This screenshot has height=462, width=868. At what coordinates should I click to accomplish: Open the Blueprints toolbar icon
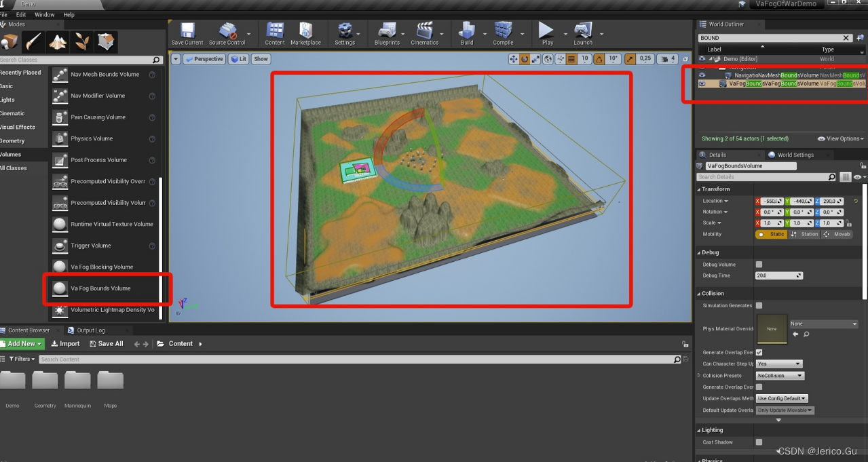(387, 34)
